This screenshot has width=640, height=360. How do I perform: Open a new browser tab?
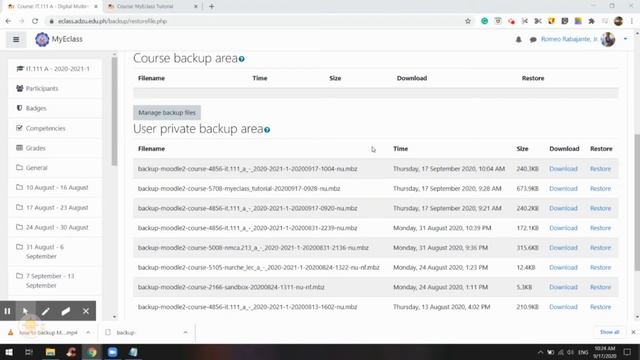click(x=211, y=7)
